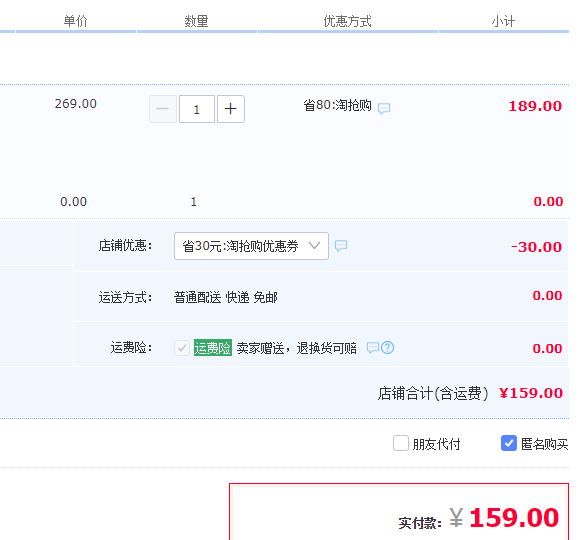Image resolution: width=580 pixels, height=540 pixels.
Task: Click the chat bubble icon beside 省80:淘抢购
Action: click(384, 108)
